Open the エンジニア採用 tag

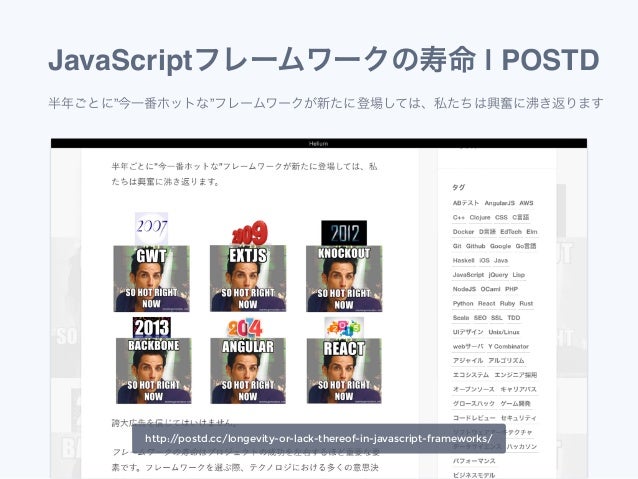click(516, 375)
